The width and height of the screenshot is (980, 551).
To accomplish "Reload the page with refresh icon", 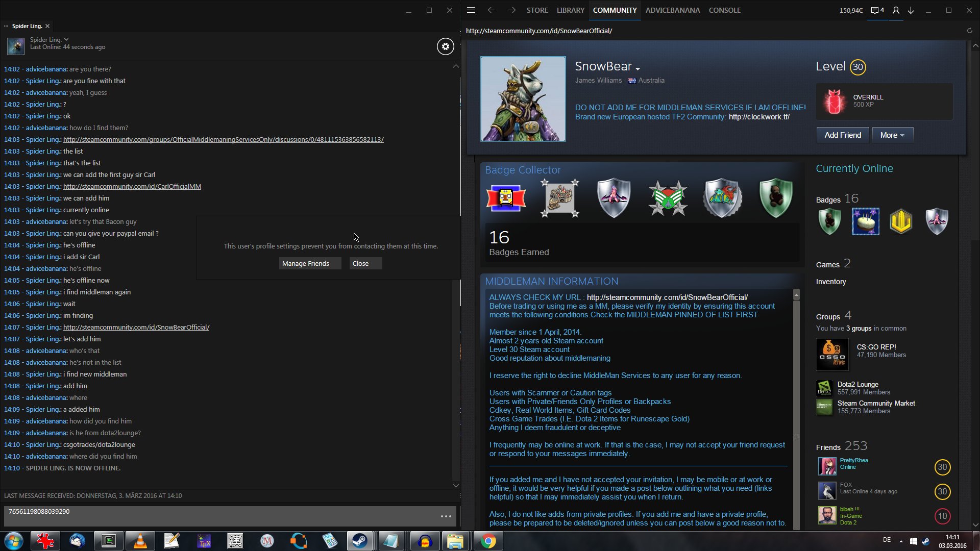I will tap(969, 31).
